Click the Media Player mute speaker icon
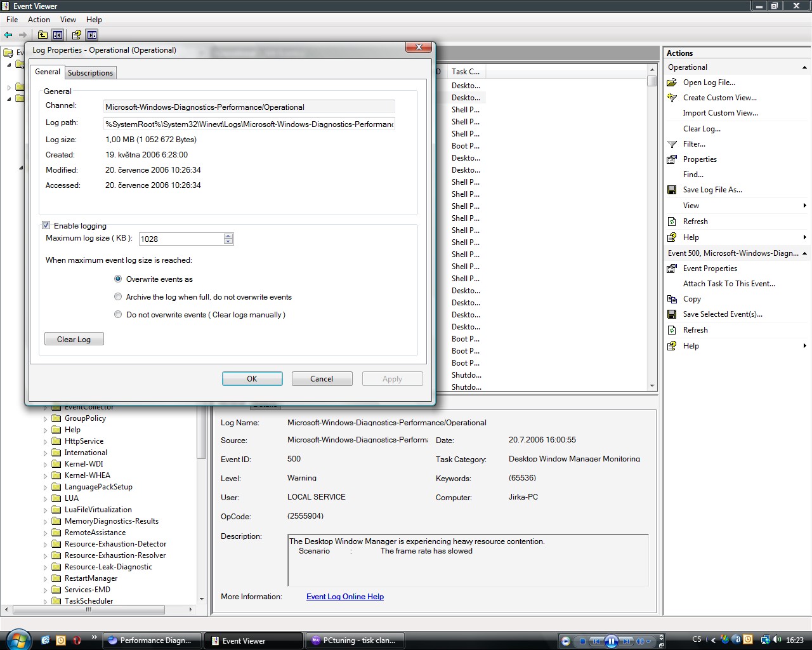This screenshot has width=812, height=650. (x=640, y=641)
